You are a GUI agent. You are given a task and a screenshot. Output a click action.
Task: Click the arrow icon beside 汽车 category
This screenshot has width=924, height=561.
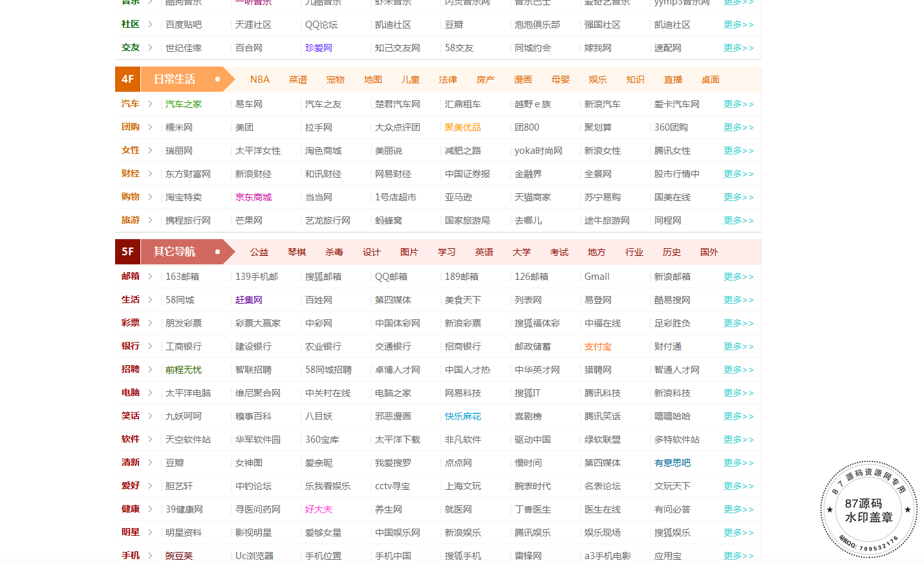[150, 104]
